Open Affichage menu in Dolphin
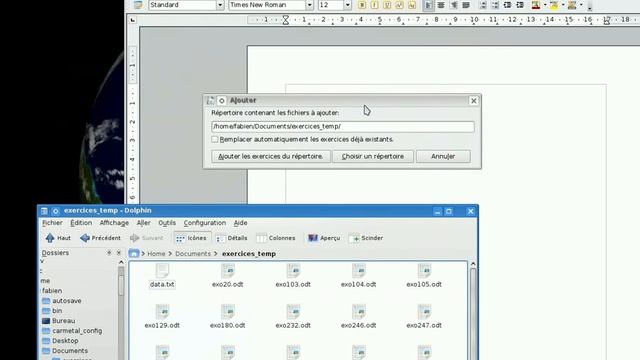Viewport: 640px width, 360px height. click(114, 223)
